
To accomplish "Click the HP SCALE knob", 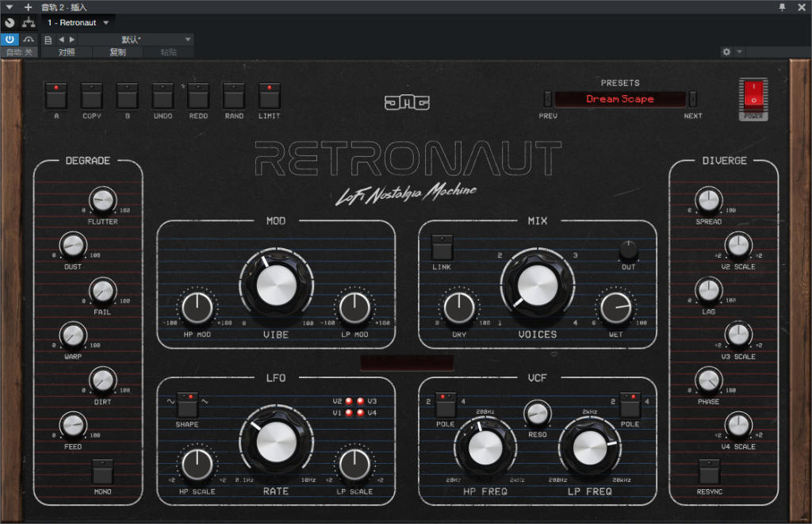I will pyautogui.click(x=197, y=465).
